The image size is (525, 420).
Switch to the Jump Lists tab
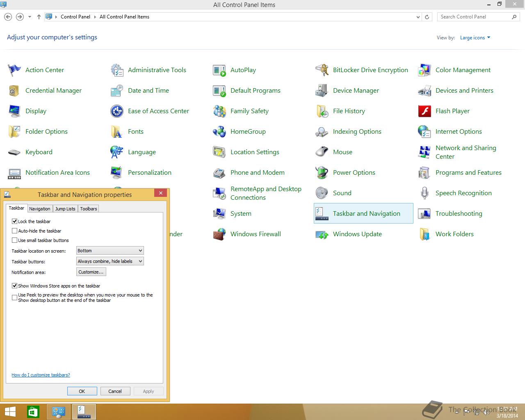[x=65, y=209]
